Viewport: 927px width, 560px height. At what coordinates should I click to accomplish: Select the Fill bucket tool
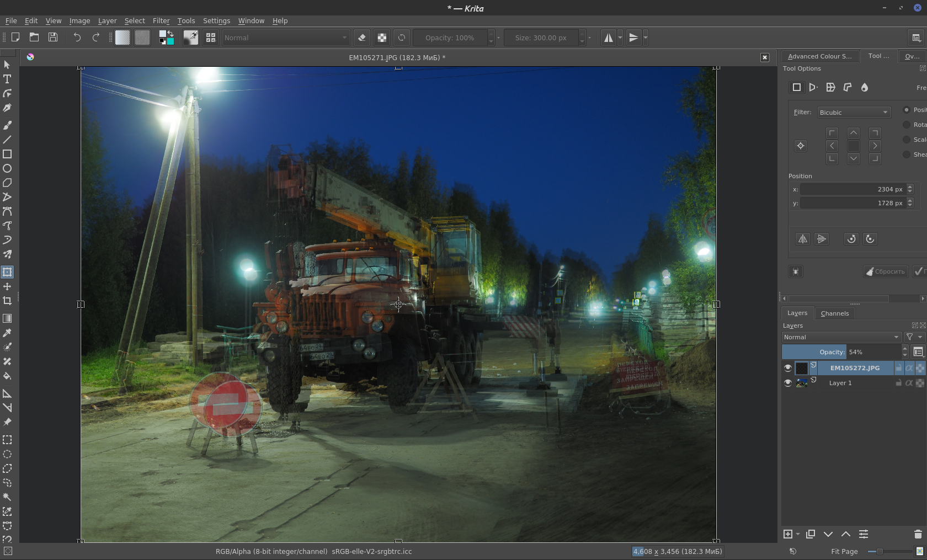point(7,376)
